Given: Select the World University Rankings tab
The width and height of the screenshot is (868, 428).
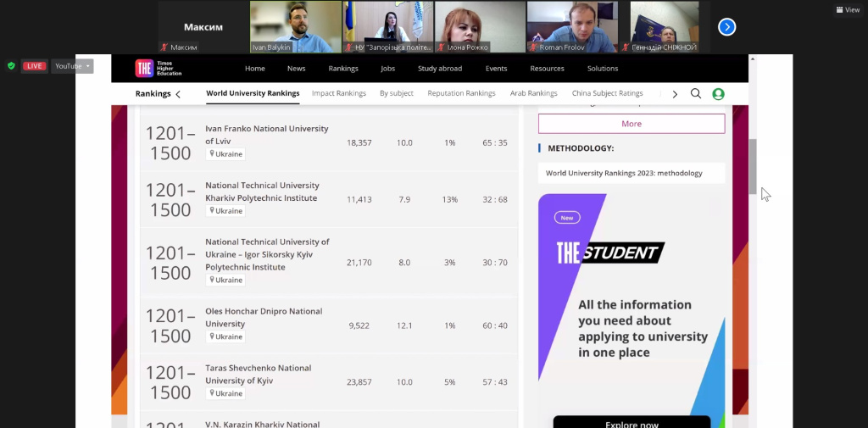Looking at the screenshot, I should click(253, 93).
